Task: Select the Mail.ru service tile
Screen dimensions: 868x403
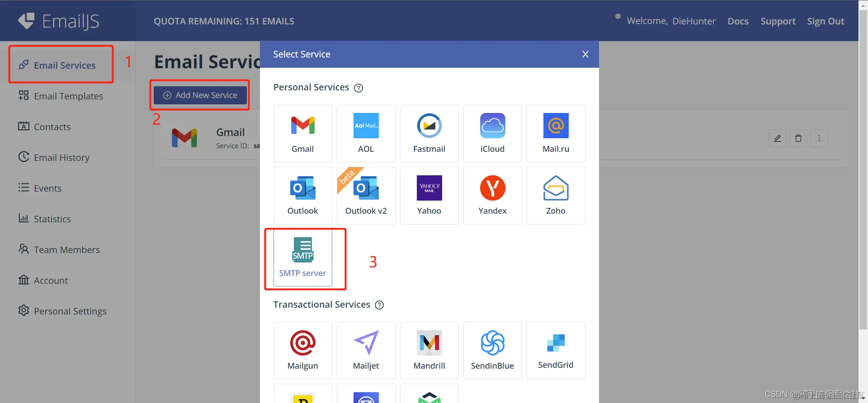Action: (556, 133)
